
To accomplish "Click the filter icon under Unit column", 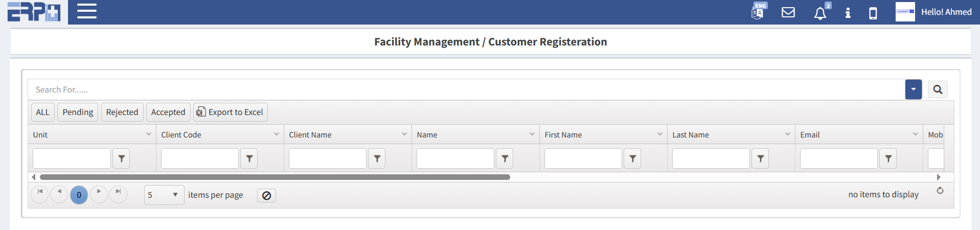I will click(122, 158).
